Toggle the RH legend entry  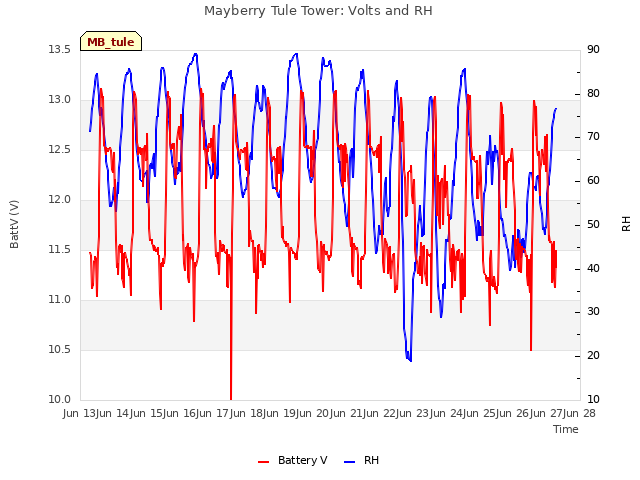point(362,460)
